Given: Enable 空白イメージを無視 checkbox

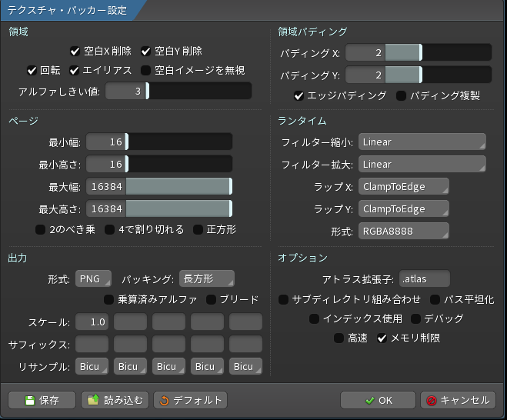Looking at the screenshot, I should [146, 71].
